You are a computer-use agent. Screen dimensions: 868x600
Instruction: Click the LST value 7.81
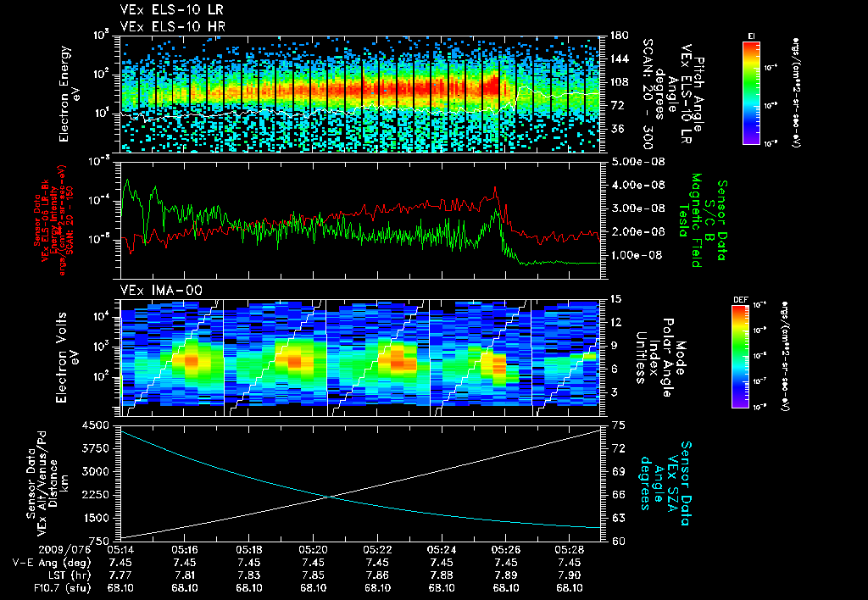pyautogui.click(x=185, y=575)
